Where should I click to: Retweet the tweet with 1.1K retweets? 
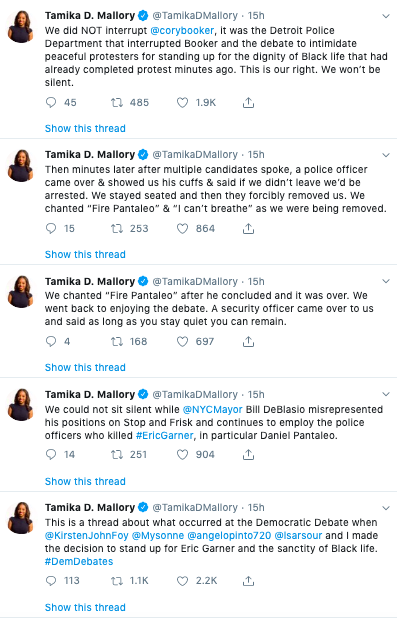pyautogui.click(x=117, y=581)
